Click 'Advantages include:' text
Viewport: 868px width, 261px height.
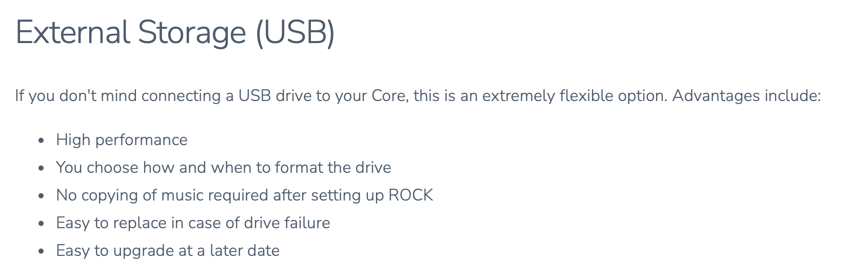point(746,96)
